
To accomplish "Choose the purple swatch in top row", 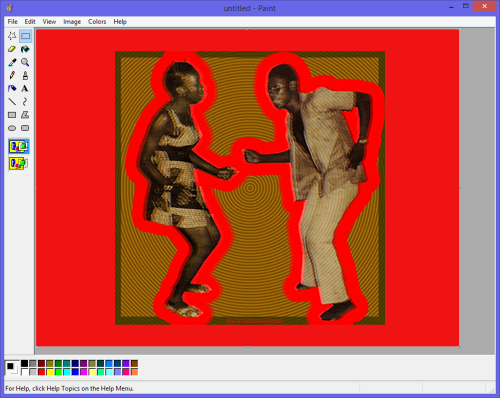I will coord(84,363).
